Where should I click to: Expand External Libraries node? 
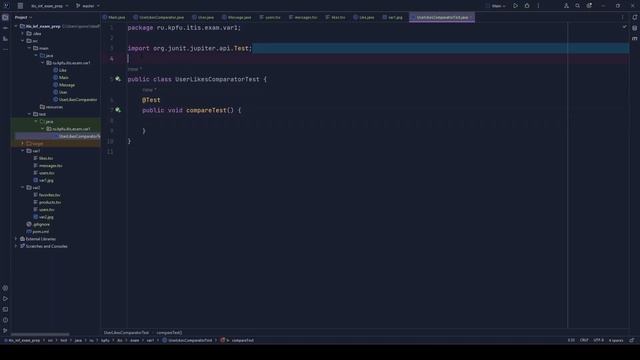pos(16,239)
